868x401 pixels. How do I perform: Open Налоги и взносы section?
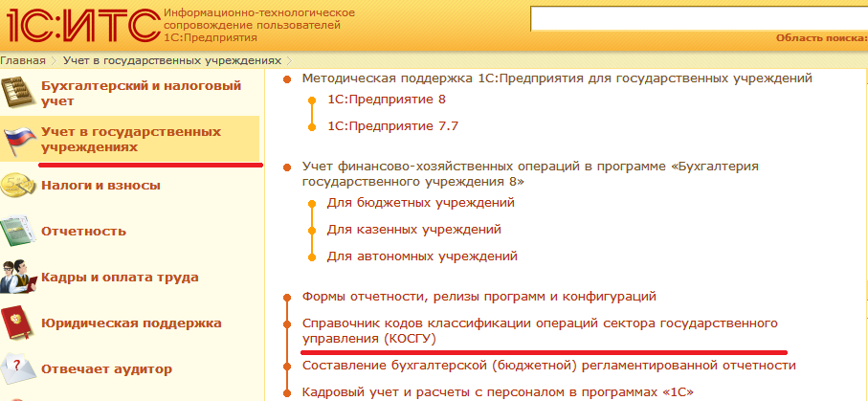[100, 185]
